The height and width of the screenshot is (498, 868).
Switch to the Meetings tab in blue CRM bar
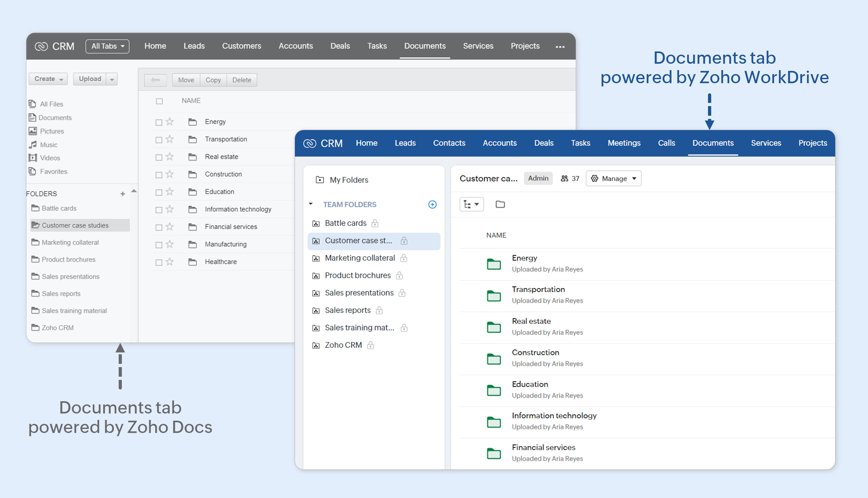tap(624, 143)
